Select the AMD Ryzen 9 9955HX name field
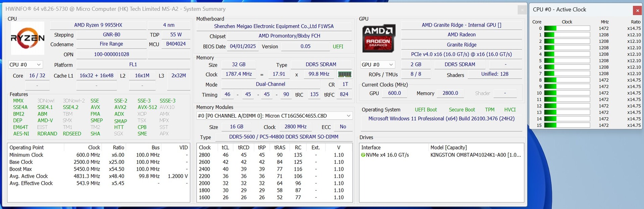This screenshot has height=209, width=644. tap(98, 25)
